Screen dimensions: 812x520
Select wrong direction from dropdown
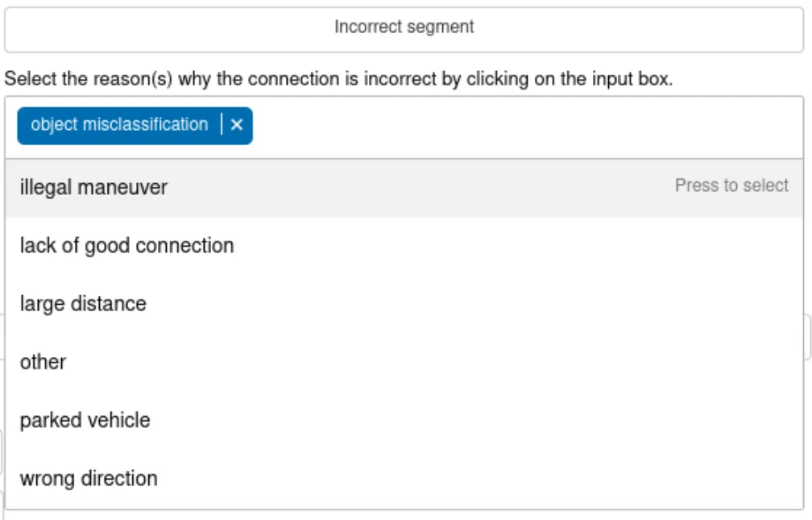point(89,478)
